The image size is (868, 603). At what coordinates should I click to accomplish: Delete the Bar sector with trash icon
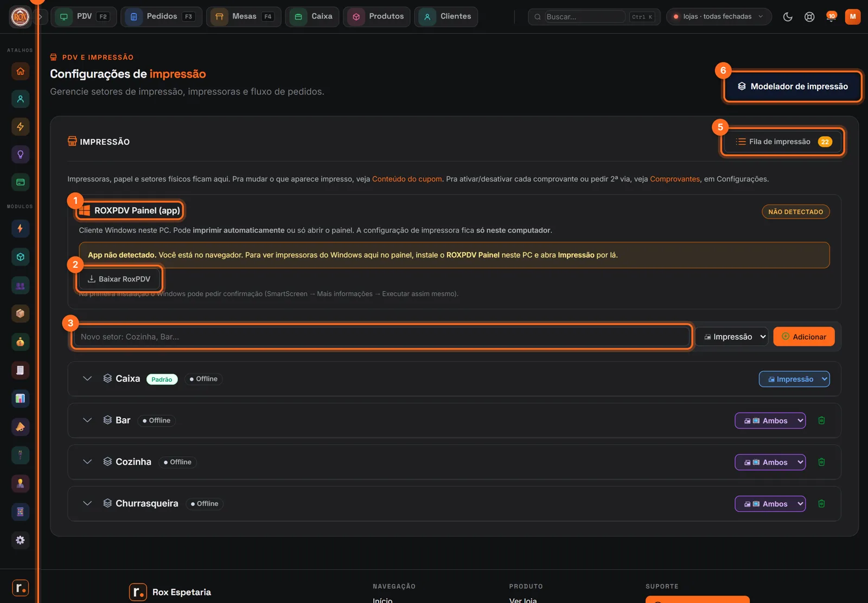coord(821,420)
